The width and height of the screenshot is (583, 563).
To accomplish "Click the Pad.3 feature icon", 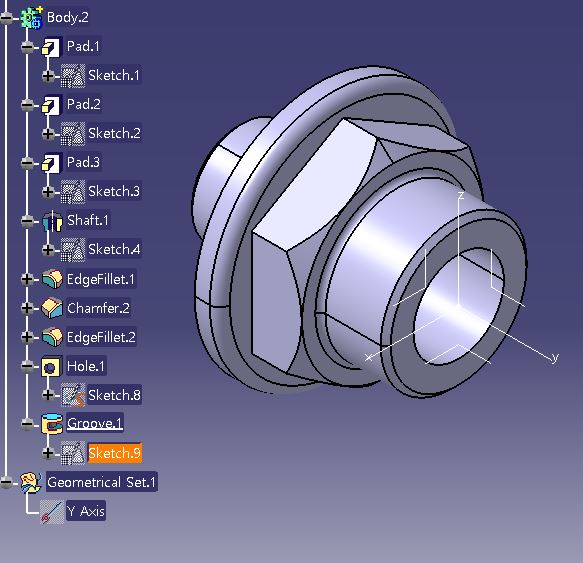I will click(x=51, y=163).
